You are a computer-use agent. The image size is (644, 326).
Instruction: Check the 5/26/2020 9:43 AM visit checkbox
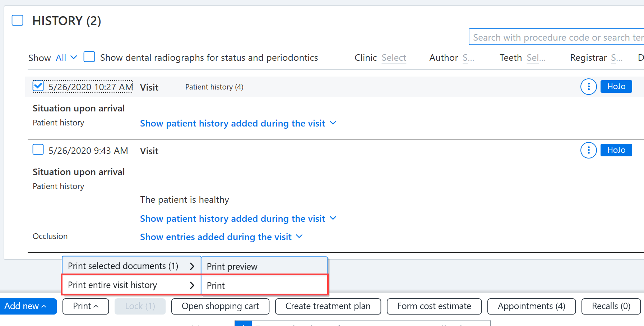pyautogui.click(x=38, y=150)
